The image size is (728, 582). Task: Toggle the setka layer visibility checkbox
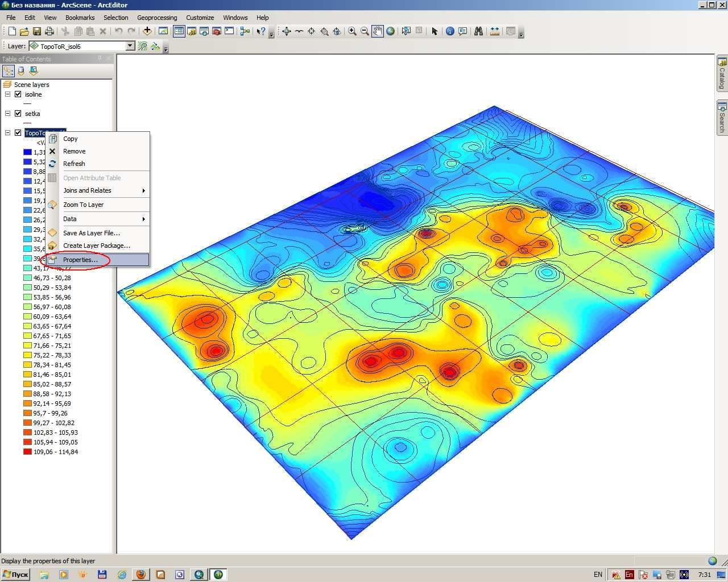point(18,114)
